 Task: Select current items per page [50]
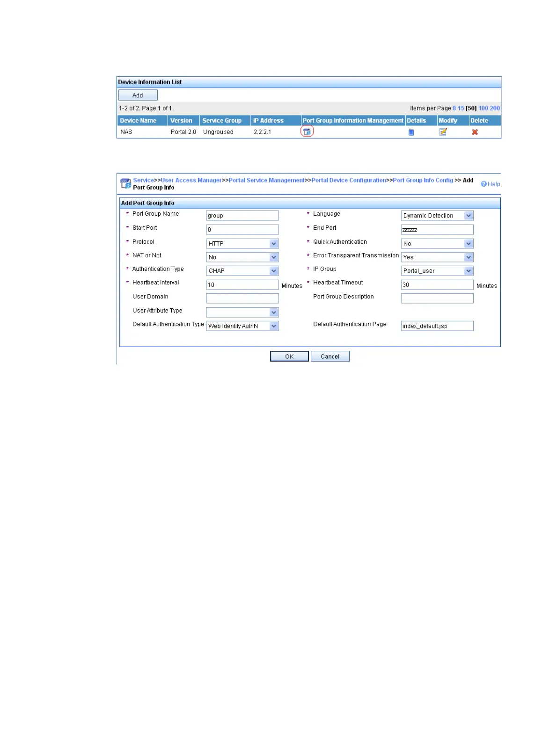pos(471,108)
